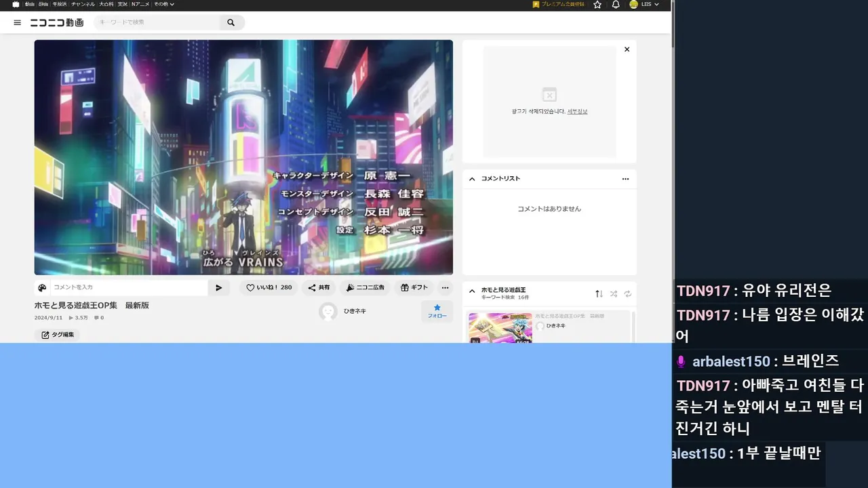
Task: Open the 実況 top bar item
Action: pos(123,4)
